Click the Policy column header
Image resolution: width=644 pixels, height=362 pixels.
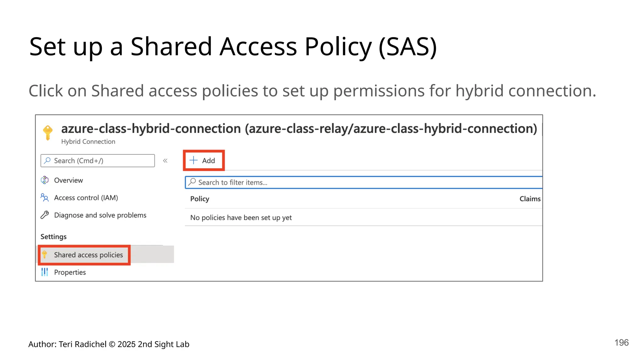click(x=200, y=199)
